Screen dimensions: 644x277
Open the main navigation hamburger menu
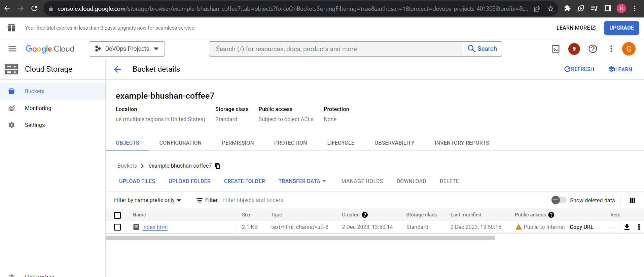[12, 49]
